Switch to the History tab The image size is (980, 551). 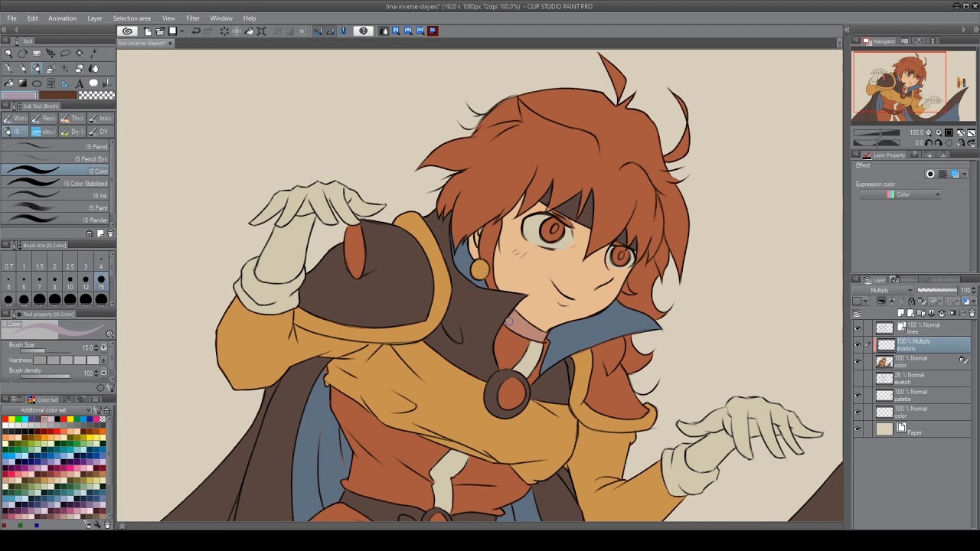tap(903, 279)
